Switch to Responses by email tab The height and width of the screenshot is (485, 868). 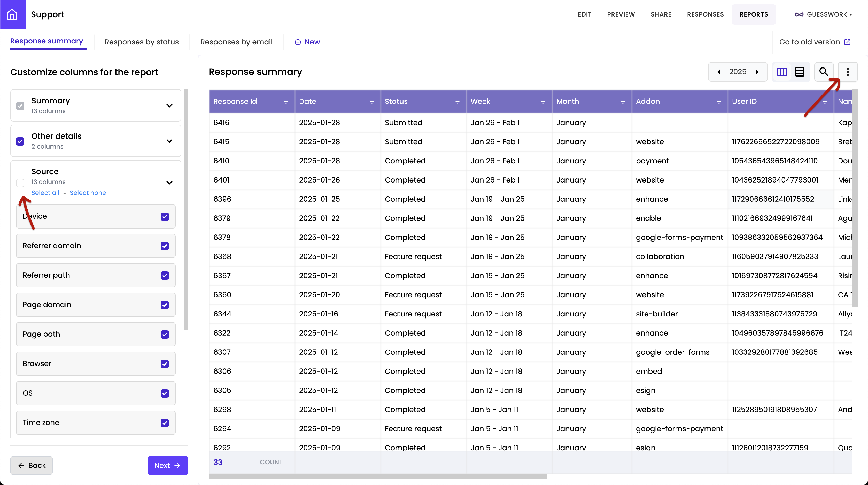(x=236, y=42)
